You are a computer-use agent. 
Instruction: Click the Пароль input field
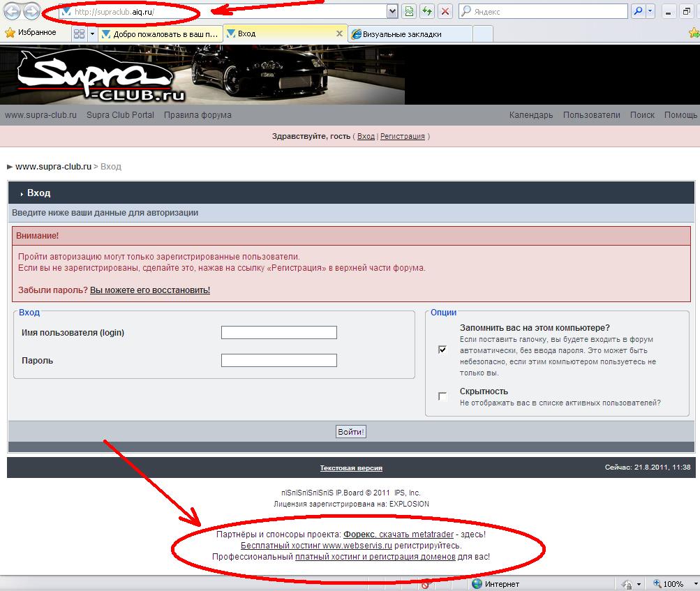coord(278,361)
